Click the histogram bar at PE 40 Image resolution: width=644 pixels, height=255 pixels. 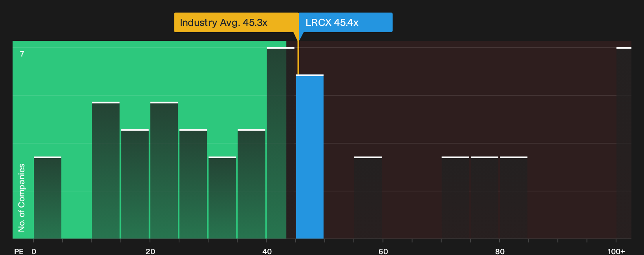280,143
